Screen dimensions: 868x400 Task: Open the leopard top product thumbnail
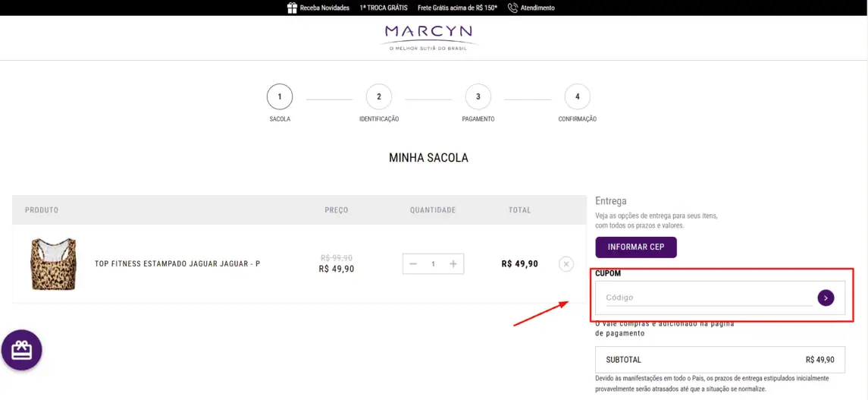tap(53, 264)
